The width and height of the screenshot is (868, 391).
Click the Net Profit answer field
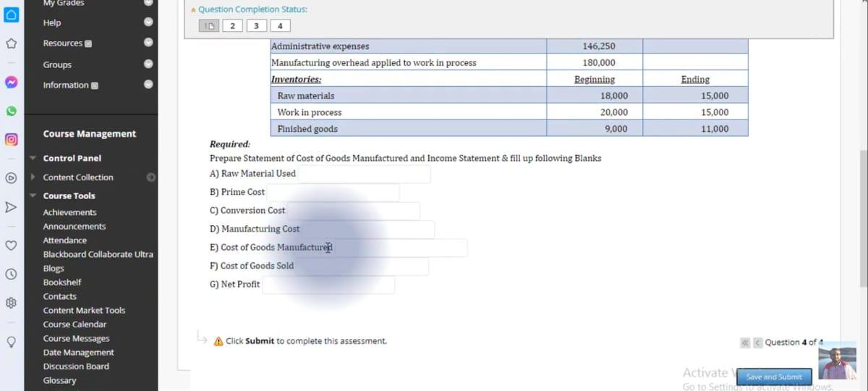(328, 285)
